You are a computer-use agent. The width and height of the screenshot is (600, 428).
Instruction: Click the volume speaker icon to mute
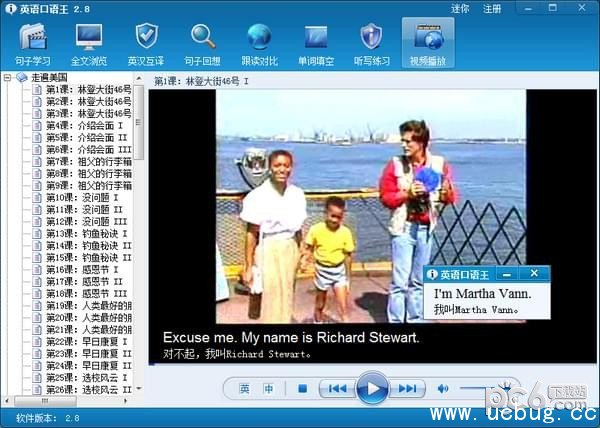coord(443,388)
